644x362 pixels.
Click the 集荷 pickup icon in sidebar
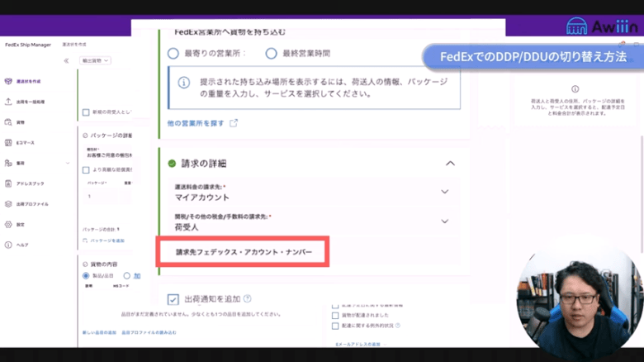[x=8, y=164]
